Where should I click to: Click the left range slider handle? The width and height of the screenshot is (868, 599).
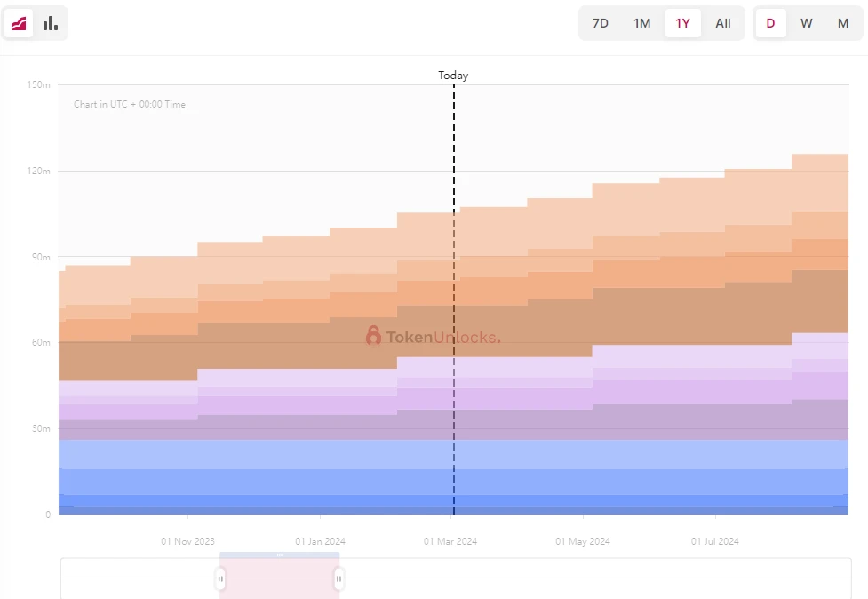click(220, 579)
